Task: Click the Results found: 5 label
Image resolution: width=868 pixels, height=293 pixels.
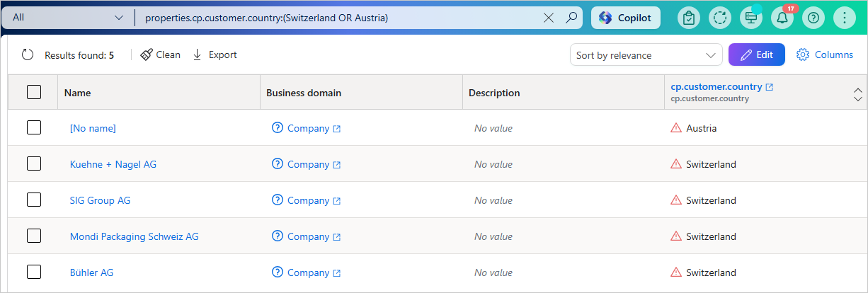Action: (79, 55)
